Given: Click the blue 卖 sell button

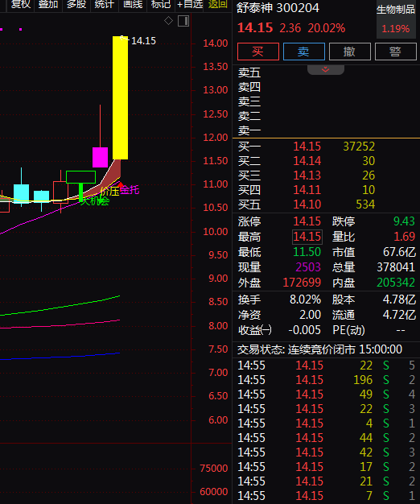Looking at the screenshot, I should [304, 52].
